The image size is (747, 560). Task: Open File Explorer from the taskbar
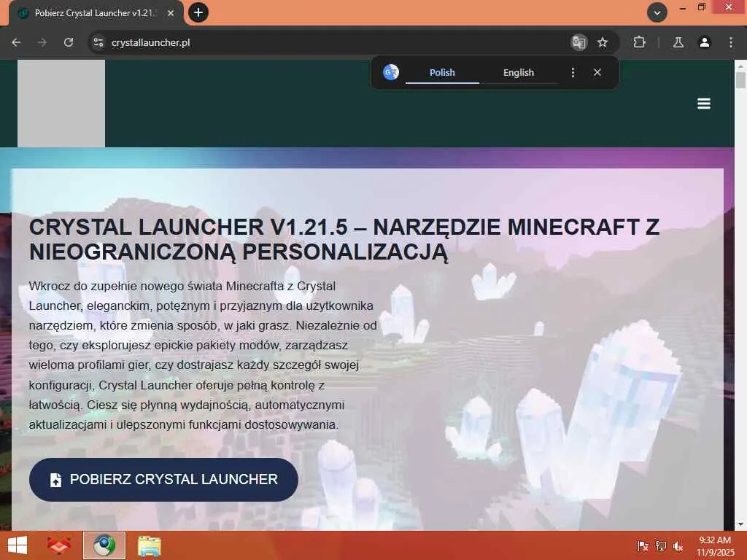click(149, 545)
